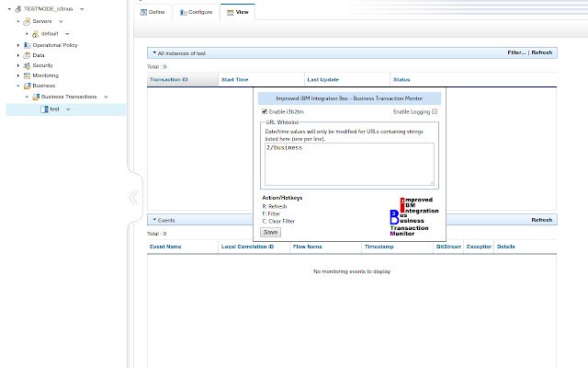Select the Security tree item

(42, 65)
